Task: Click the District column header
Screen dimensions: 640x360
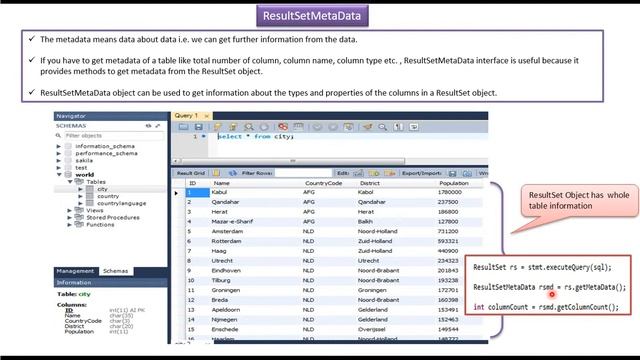Action: (370, 183)
